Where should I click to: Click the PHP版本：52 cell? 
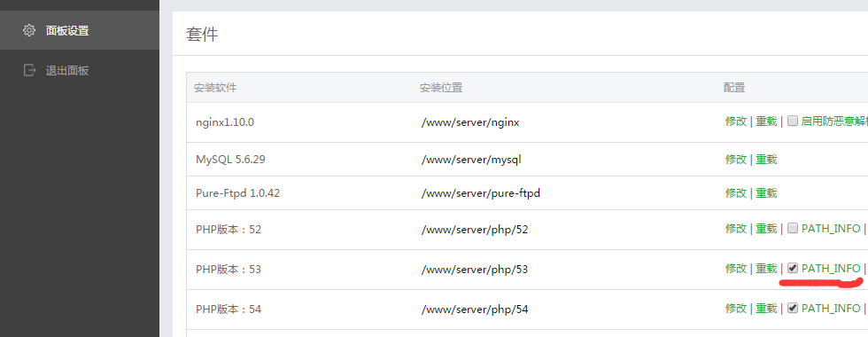229,229
